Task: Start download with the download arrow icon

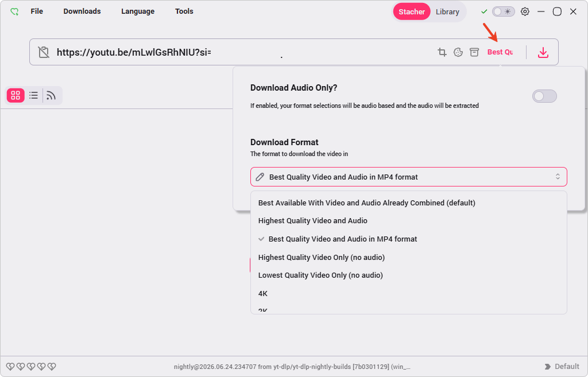Action: [543, 52]
